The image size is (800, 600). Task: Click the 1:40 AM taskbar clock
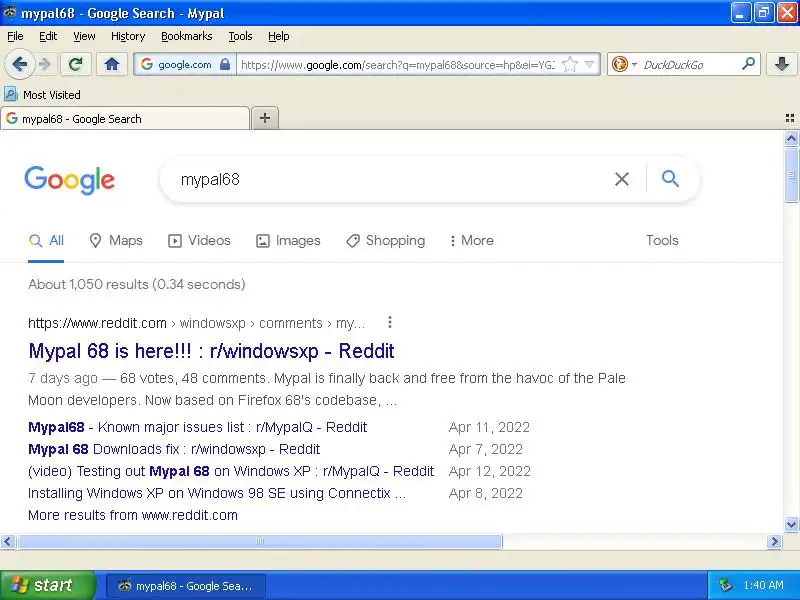(763, 585)
